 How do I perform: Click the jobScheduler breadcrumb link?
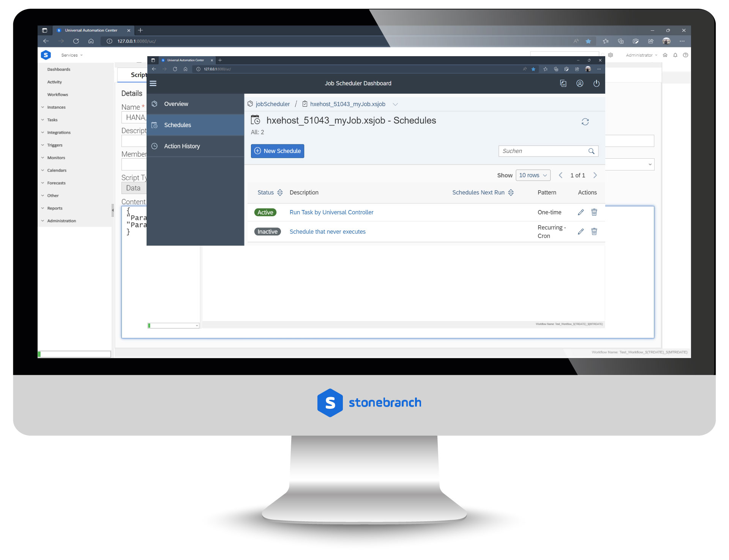[x=273, y=104]
